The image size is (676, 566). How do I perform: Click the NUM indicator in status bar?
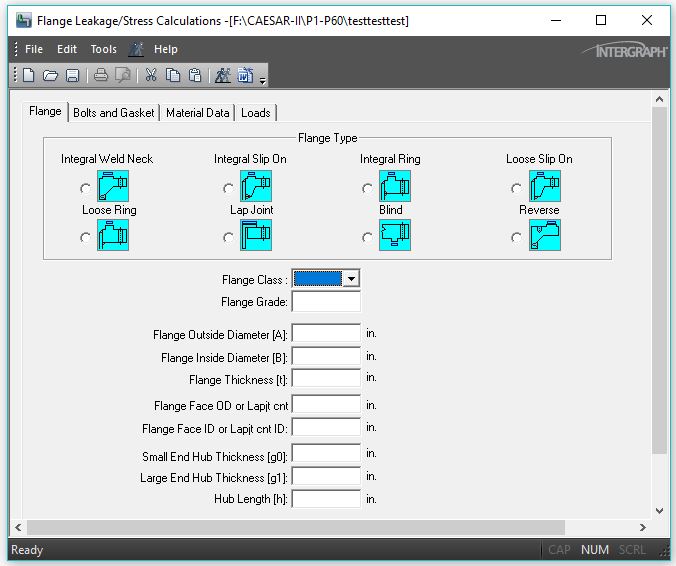(595, 550)
